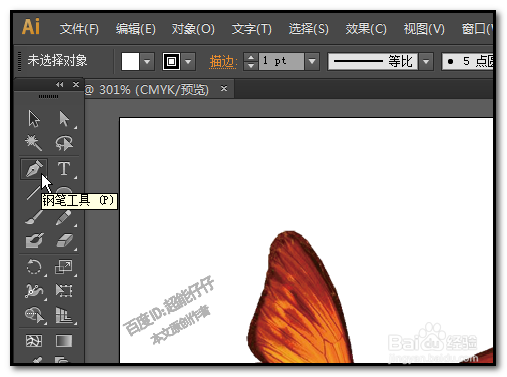The image size is (507, 377).
Task: Select the Magic Wand tool
Action: coord(34,143)
